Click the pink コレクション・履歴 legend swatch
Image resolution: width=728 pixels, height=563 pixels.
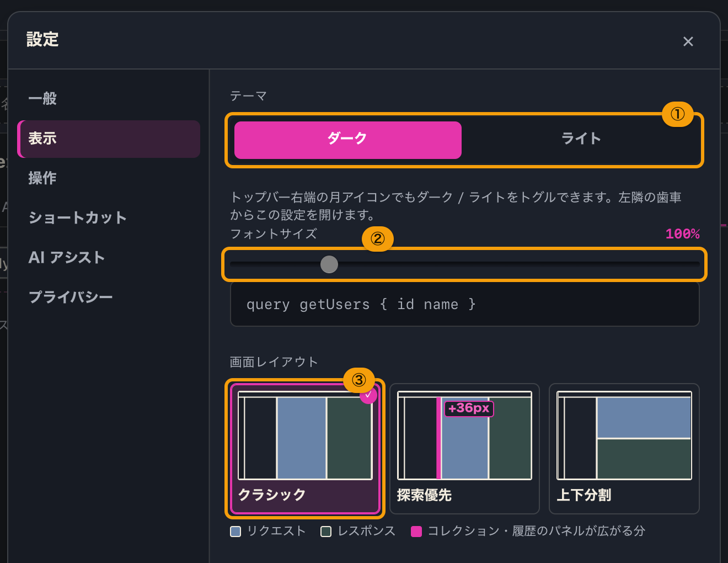[416, 532]
